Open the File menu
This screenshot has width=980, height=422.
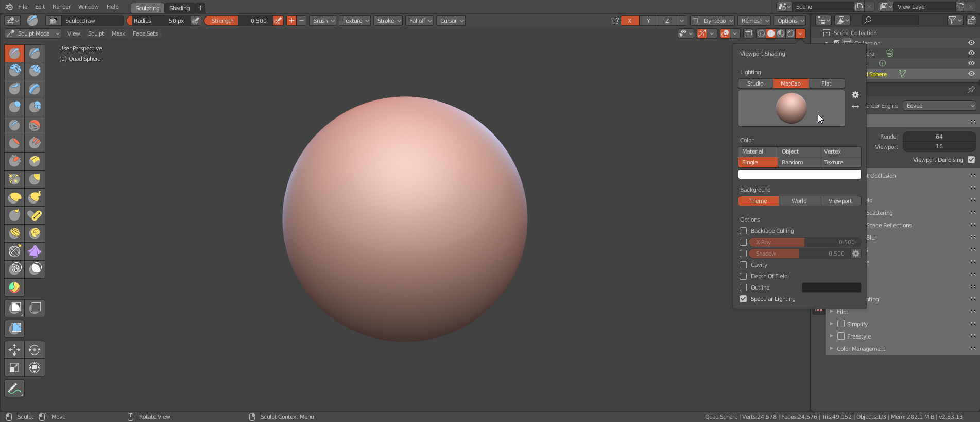coord(23,7)
